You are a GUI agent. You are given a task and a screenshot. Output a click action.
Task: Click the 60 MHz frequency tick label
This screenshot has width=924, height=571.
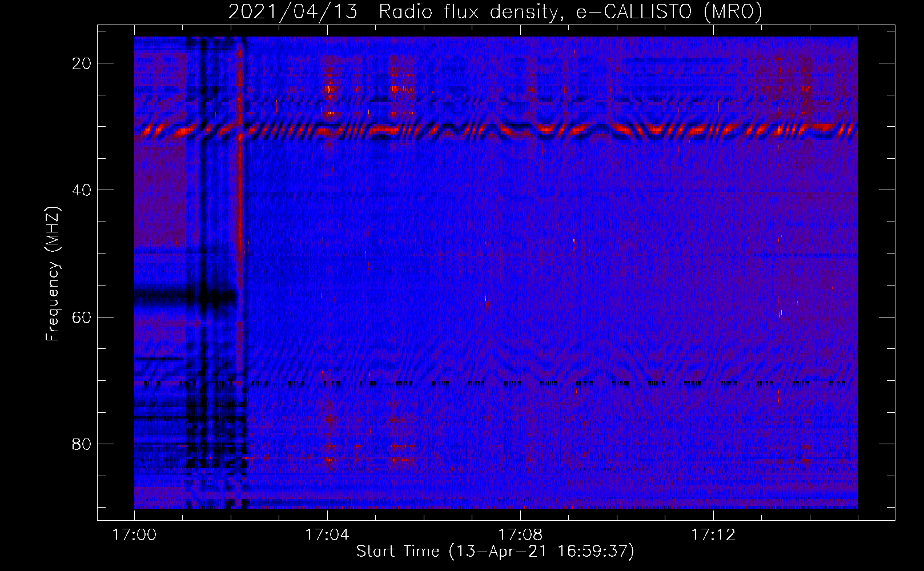point(82,317)
